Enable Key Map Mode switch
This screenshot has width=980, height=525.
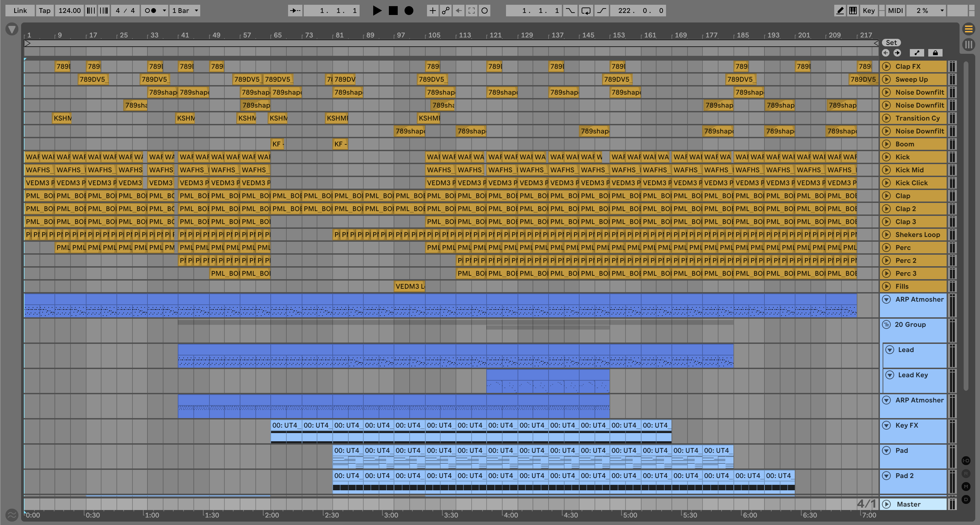(869, 11)
